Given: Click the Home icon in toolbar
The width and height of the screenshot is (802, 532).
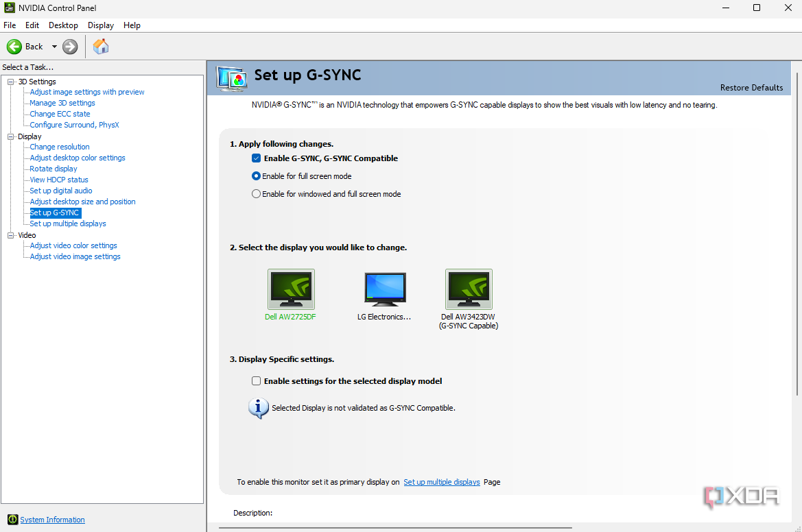Looking at the screenshot, I should (101, 47).
